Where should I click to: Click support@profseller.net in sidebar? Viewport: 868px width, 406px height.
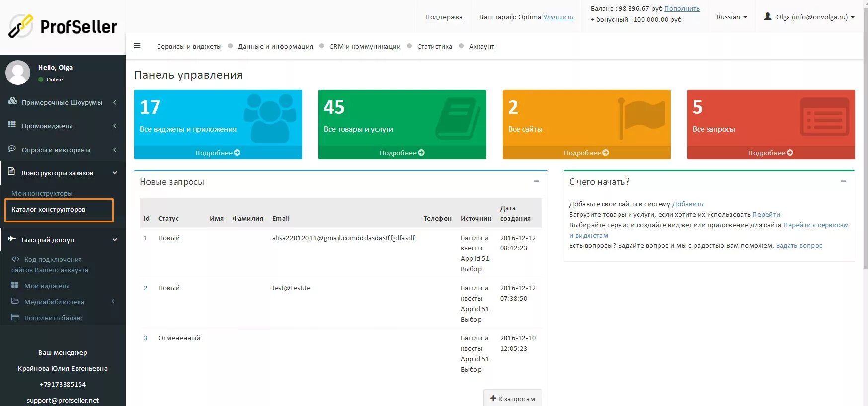[x=63, y=400]
